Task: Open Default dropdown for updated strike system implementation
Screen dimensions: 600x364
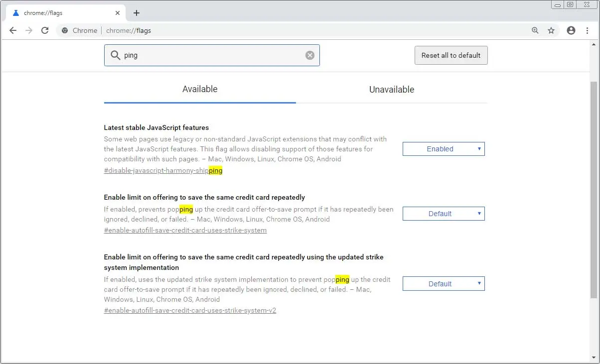Action: [444, 284]
